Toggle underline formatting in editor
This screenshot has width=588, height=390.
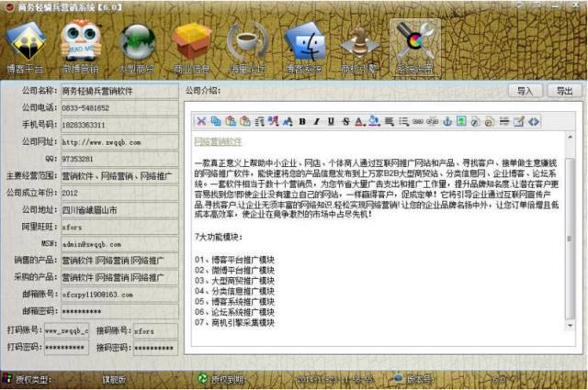click(330, 121)
